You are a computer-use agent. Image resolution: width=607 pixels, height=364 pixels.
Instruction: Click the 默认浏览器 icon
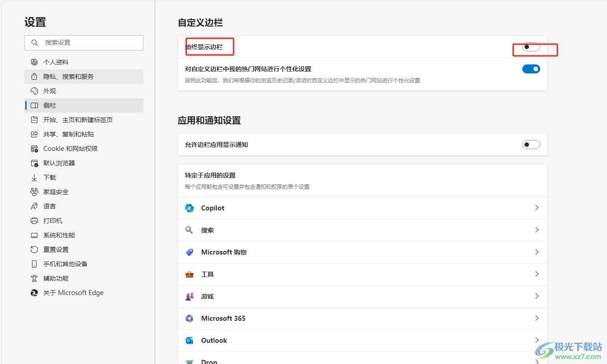(34, 163)
